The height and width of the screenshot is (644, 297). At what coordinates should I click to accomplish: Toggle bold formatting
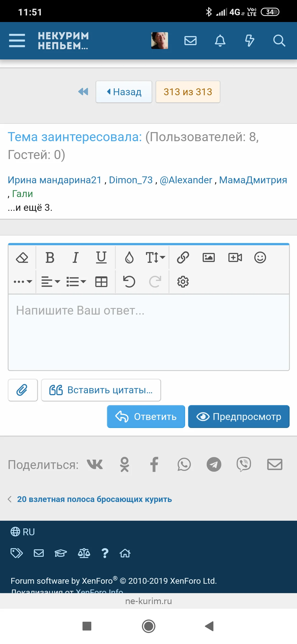coord(50,258)
